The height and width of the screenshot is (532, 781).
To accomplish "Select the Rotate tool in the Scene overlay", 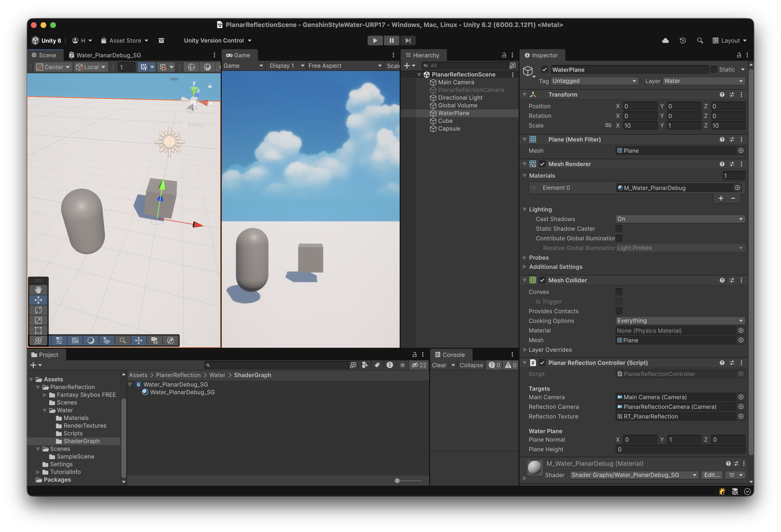I will (38, 310).
